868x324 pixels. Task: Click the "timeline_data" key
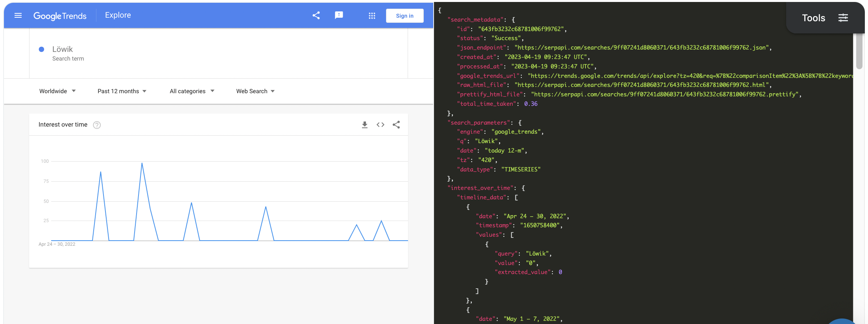[482, 197]
